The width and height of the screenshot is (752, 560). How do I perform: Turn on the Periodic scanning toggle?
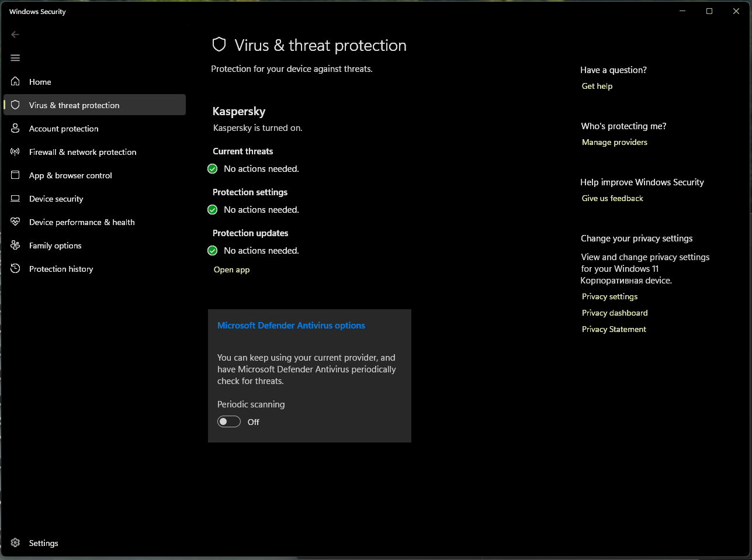click(229, 421)
